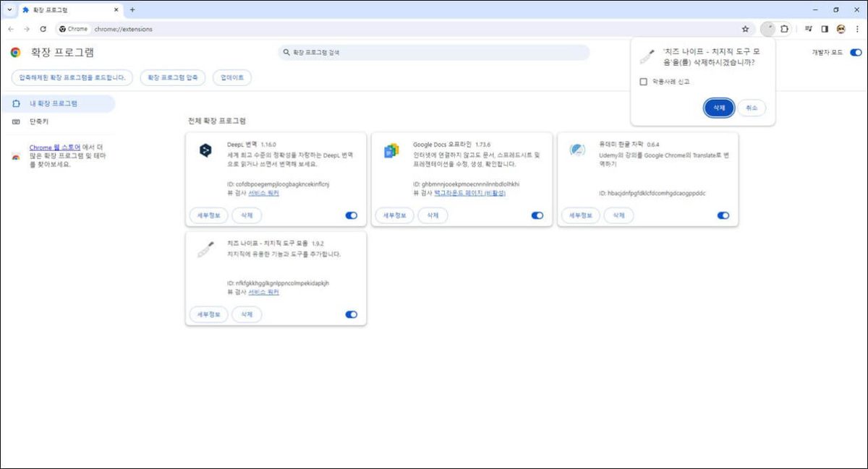Click the DeepL extension logo icon
The height and width of the screenshot is (469, 868).
pos(205,150)
